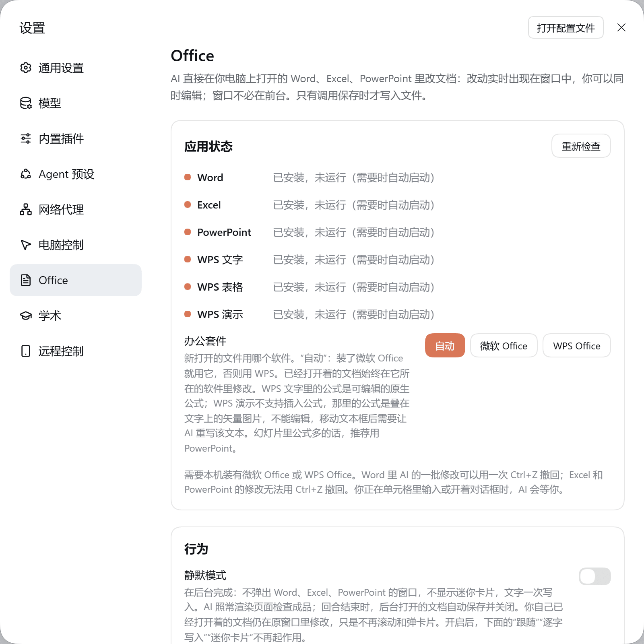Click the cursor icon for 电脑控制
The width and height of the screenshot is (644, 644).
coord(26,245)
